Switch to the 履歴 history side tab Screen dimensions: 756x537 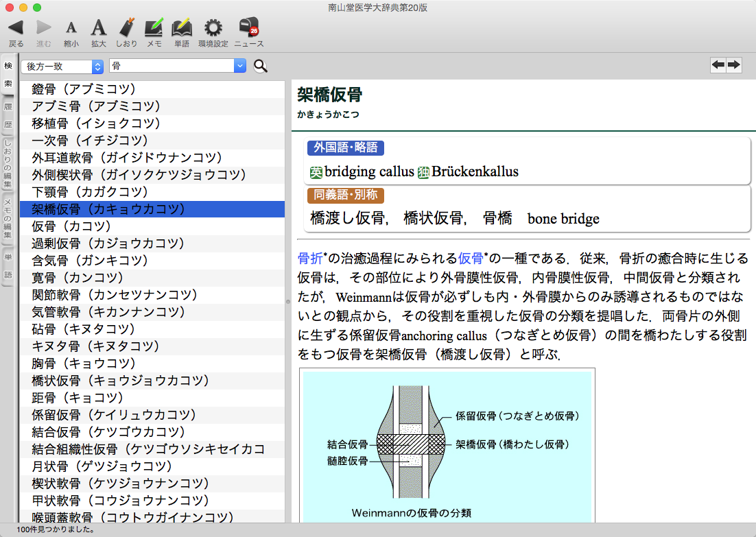tap(8, 116)
